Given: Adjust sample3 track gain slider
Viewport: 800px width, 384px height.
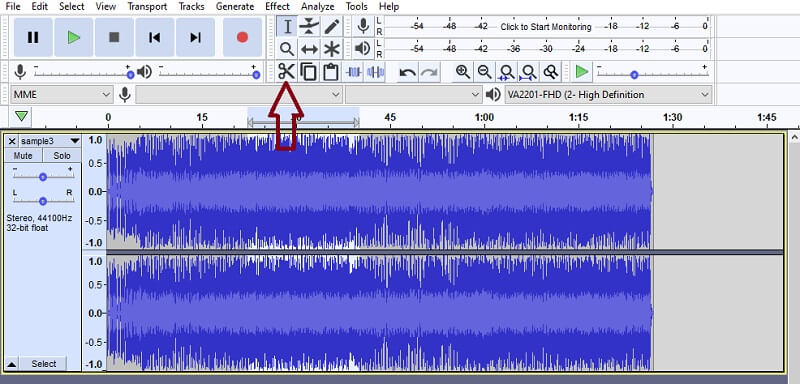Looking at the screenshot, I should (x=43, y=176).
